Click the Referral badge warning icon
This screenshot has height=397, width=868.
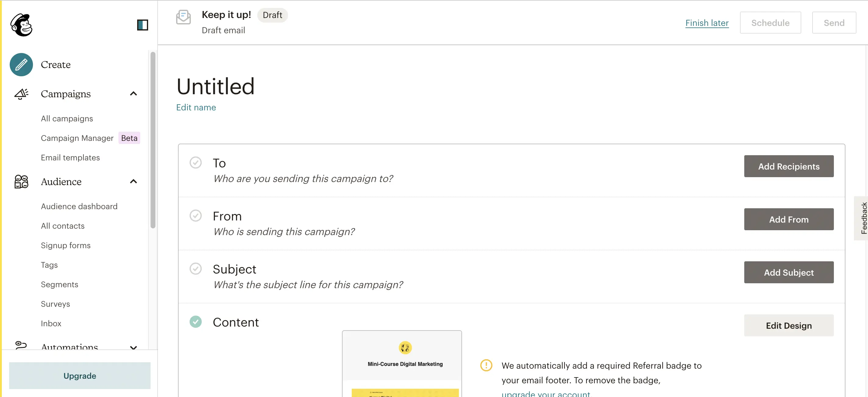(x=486, y=365)
